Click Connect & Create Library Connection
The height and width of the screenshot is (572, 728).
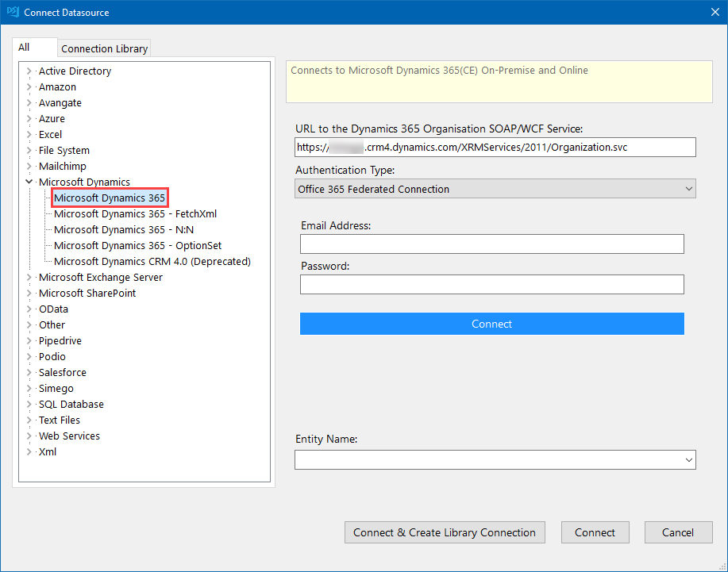445,532
